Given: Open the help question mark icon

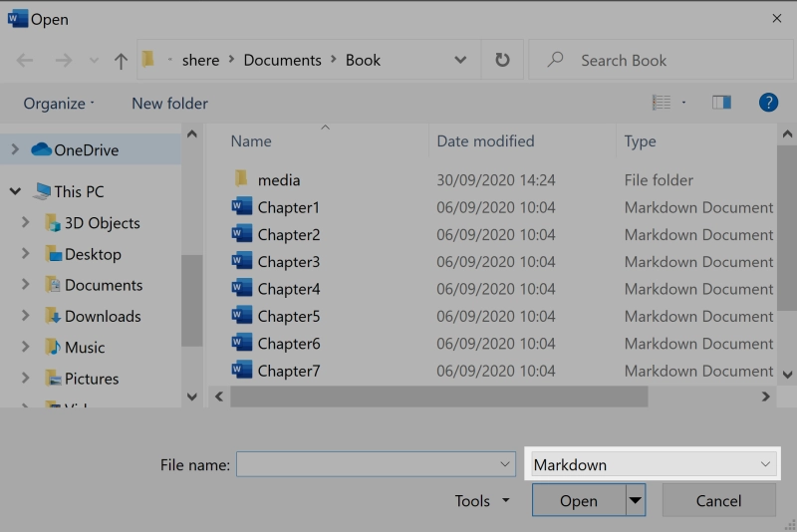Looking at the screenshot, I should click(768, 103).
